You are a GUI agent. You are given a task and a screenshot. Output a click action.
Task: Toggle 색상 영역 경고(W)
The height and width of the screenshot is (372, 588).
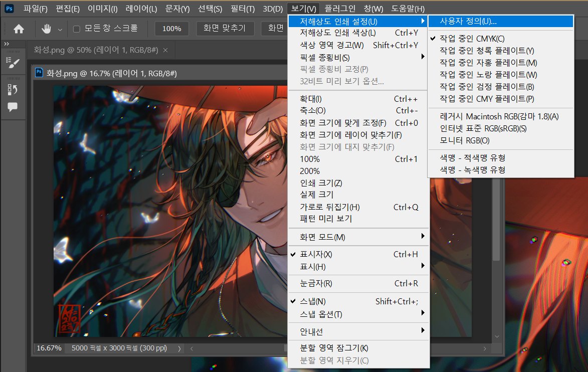(358, 45)
